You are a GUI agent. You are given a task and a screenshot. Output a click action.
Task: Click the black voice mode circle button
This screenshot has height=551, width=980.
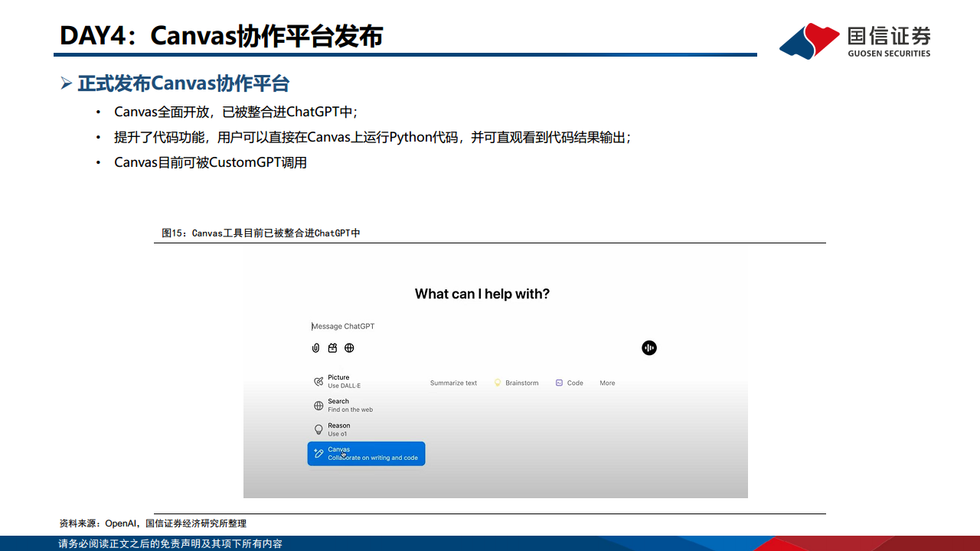pos(649,348)
